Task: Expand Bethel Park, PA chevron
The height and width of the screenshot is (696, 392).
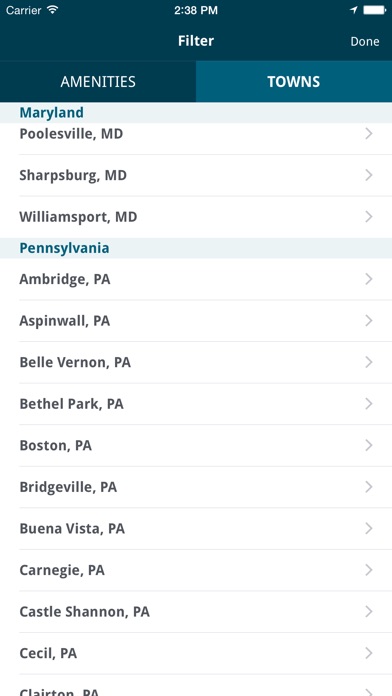Action: tap(368, 404)
